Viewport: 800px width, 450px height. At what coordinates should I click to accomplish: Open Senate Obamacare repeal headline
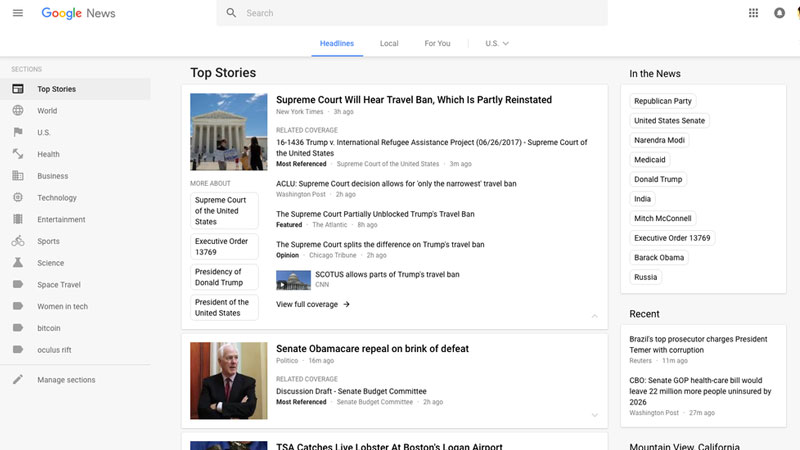(372, 348)
